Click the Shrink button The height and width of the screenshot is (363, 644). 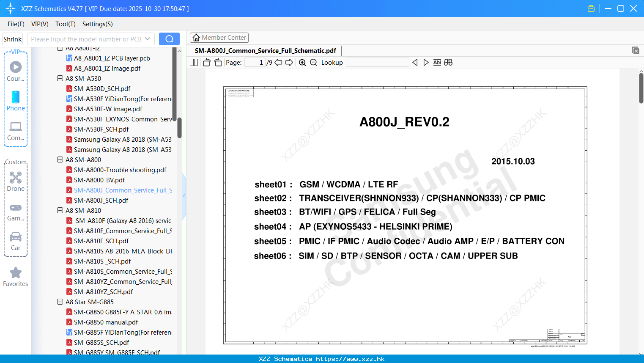(x=12, y=38)
